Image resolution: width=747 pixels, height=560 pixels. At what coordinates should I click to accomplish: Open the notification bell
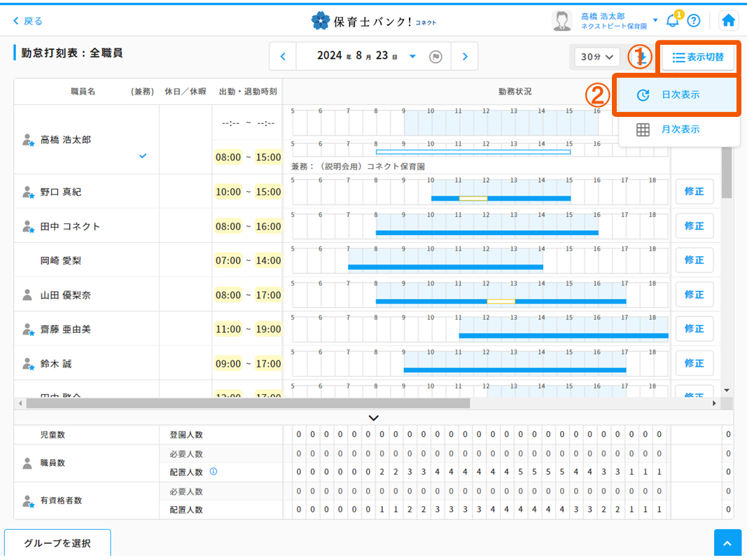(x=673, y=21)
